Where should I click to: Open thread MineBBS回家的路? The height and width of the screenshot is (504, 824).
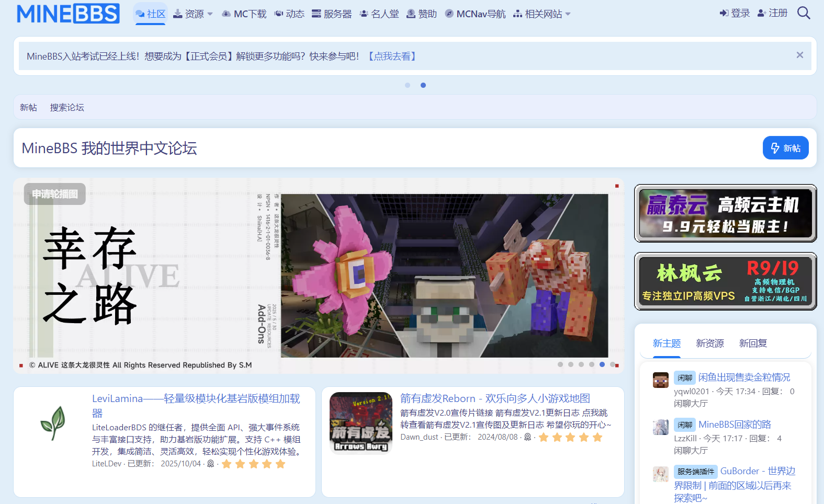(735, 425)
